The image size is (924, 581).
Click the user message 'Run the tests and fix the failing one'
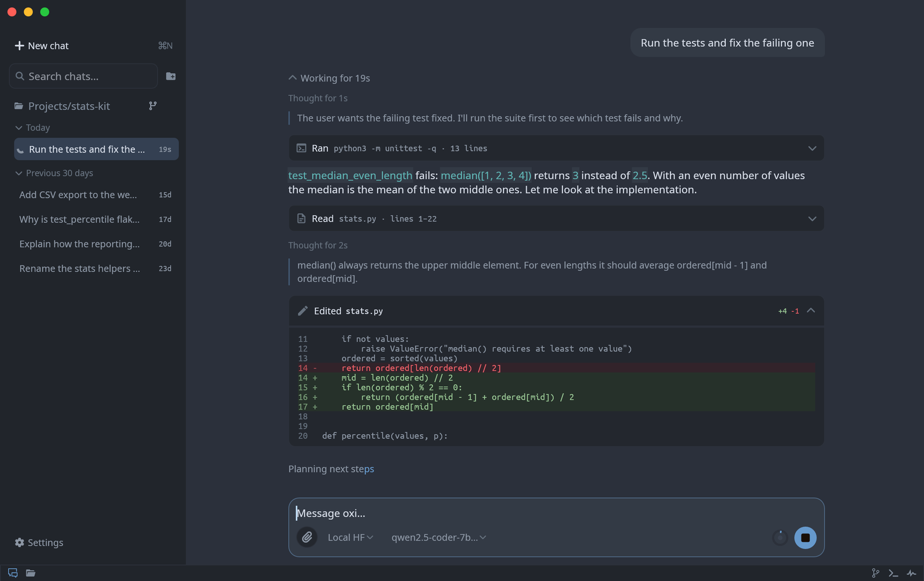pyautogui.click(x=727, y=43)
